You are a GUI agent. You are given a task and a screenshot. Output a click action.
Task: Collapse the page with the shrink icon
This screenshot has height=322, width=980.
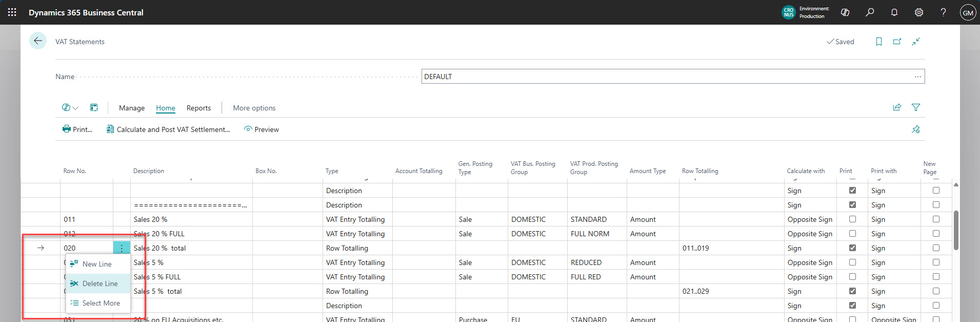point(916,42)
